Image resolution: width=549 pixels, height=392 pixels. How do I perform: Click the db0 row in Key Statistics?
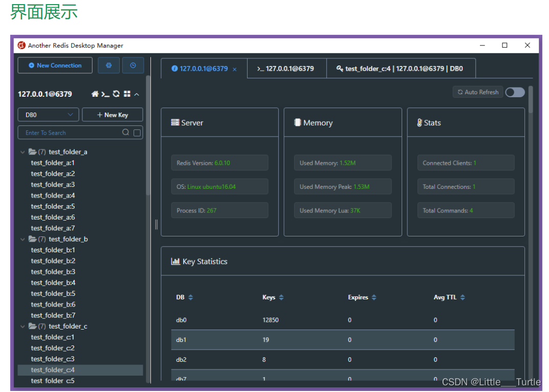(x=343, y=320)
